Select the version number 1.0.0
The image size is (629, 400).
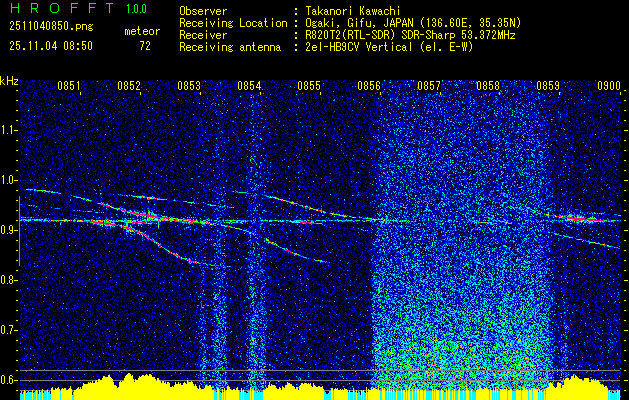coord(136,9)
